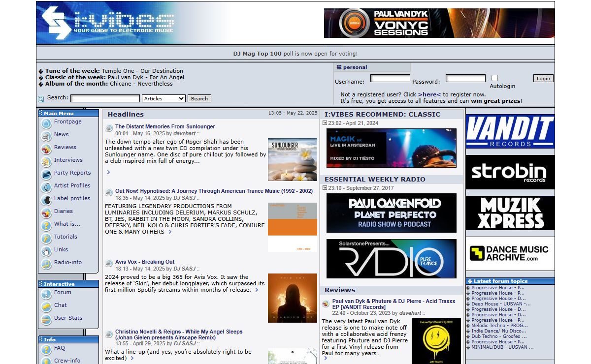The height and width of the screenshot is (364, 591).
Task: Open the Sunlounger album cover thumbnail
Action: pos(293,159)
